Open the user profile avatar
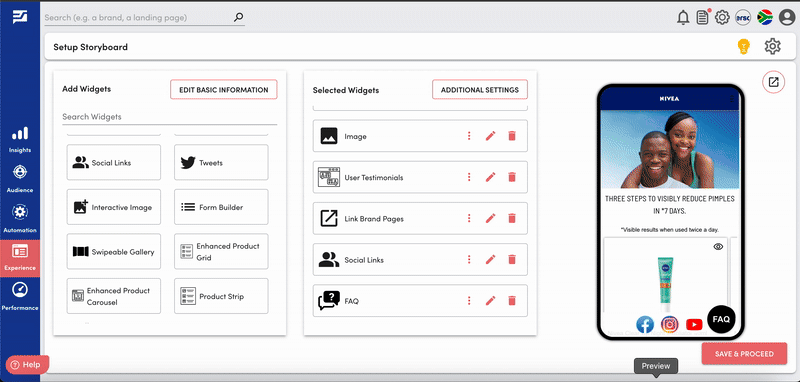800x382 pixels. pyautogui.click(x=787, y=17)
